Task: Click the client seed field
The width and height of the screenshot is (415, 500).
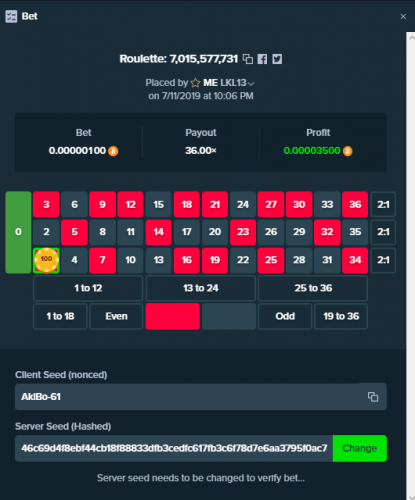Action: point(201,397)
